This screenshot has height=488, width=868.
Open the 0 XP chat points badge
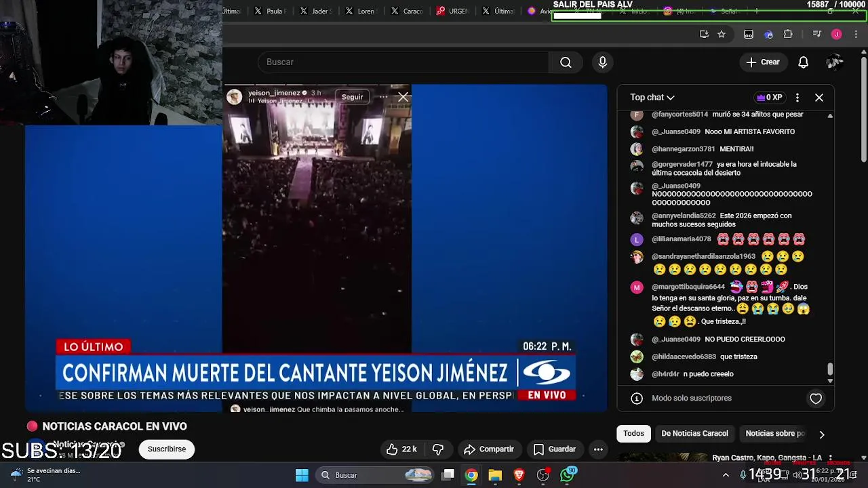(769, 98)
